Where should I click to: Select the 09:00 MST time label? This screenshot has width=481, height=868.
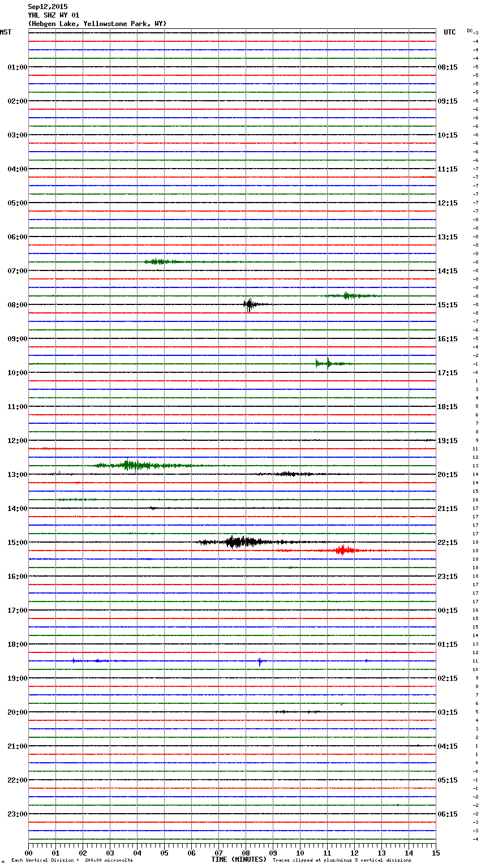[18, 339]
